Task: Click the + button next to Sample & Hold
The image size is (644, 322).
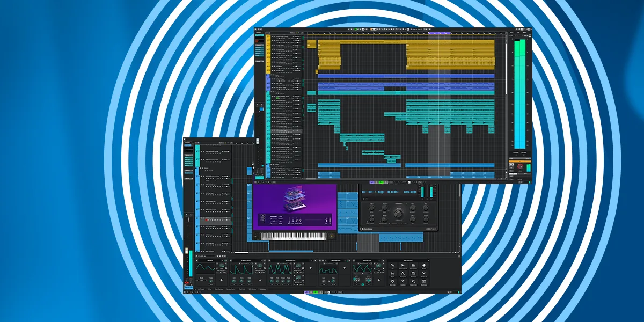Action: (344, 267)
